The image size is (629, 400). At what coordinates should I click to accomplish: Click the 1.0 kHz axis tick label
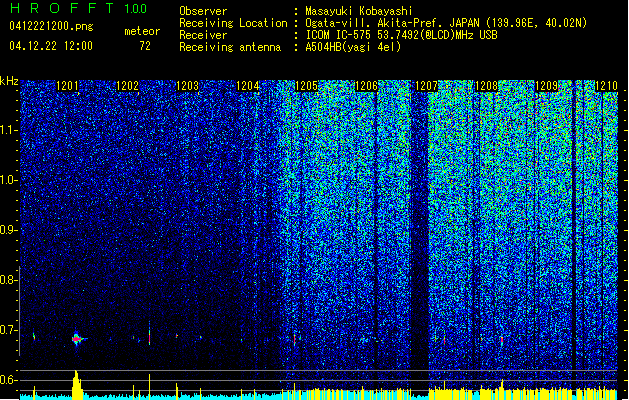click(x=8, y=180)
